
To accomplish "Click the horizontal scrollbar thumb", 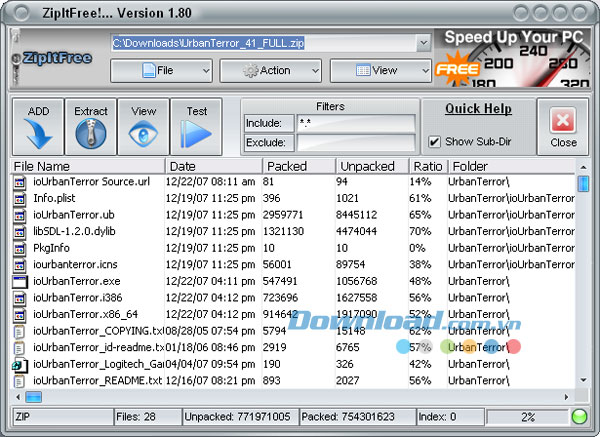I will pos(33,397).
